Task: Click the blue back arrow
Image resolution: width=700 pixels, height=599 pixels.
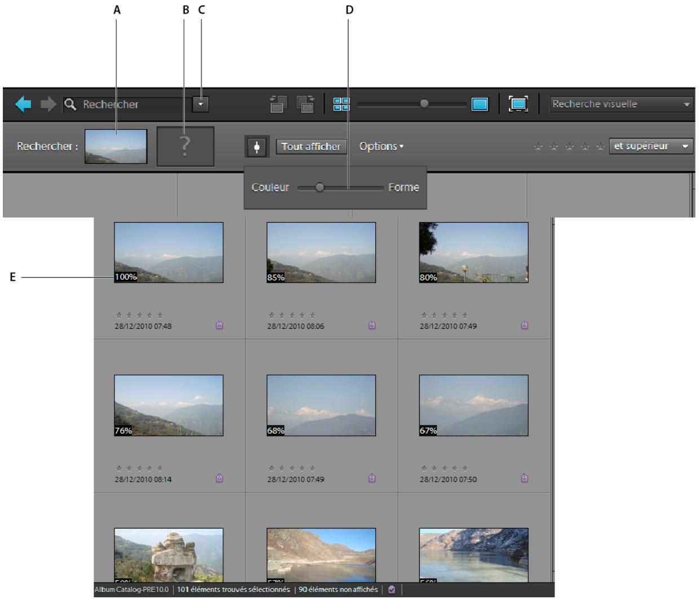Action: (x=24, y=104)
